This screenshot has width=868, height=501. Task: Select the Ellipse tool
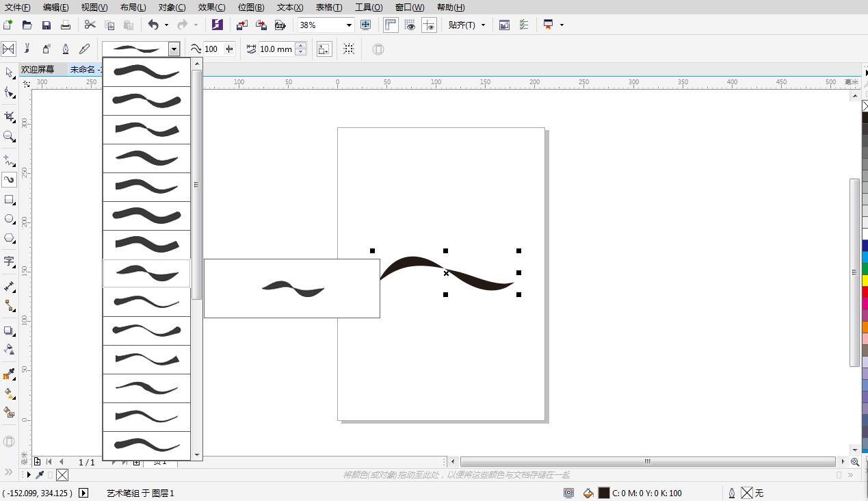click(x=9, y=219)
